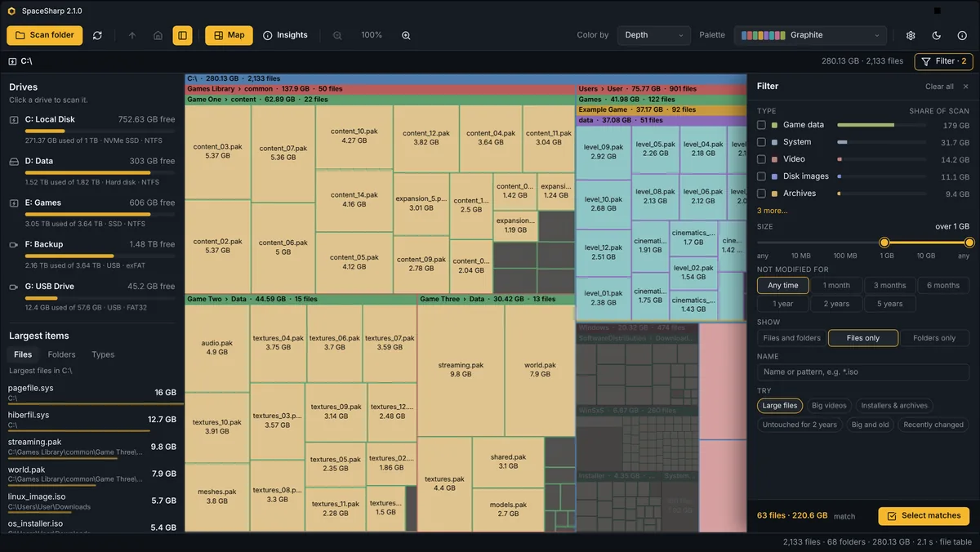This screenshot has height=552, width=980.
Task: Switch theme with the moon icon
Action: [x=937, y=35]
